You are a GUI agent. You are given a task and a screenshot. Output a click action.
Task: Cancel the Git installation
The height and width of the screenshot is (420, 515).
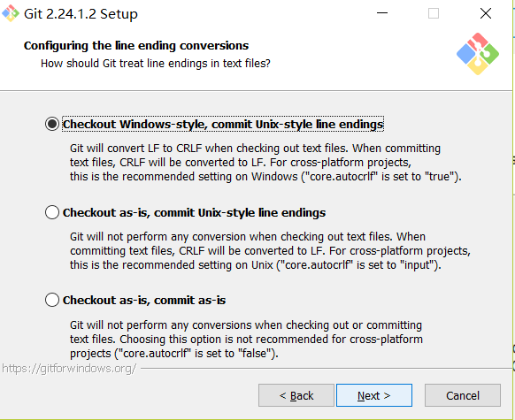coord(463,395)
